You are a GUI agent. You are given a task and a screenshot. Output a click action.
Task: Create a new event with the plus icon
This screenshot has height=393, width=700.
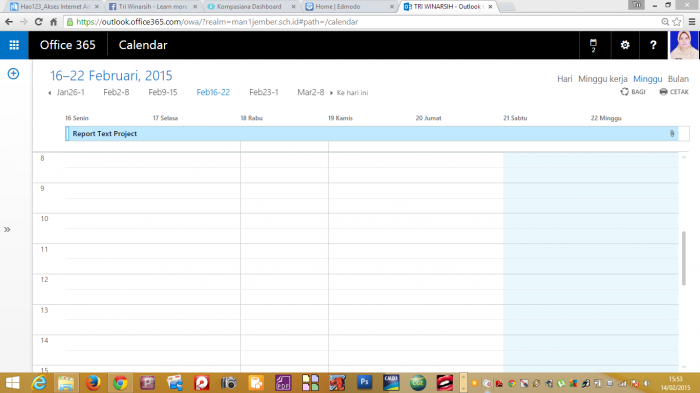click(x=13, y=74)
